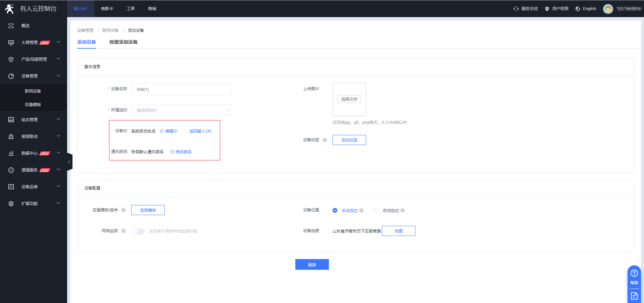This screenshot has height=303, width=644.
Task: Click the 概览 overview sidebar icon
Action: point(11,26)
